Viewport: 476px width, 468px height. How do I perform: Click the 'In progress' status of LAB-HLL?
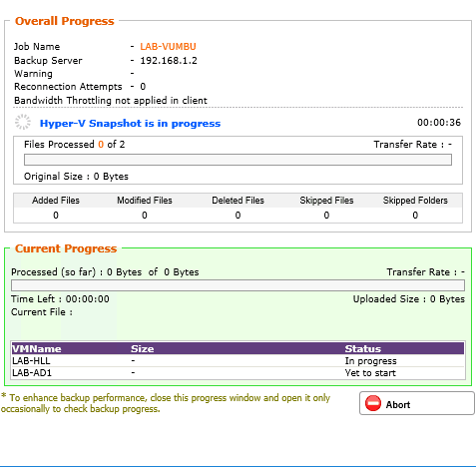371,361
